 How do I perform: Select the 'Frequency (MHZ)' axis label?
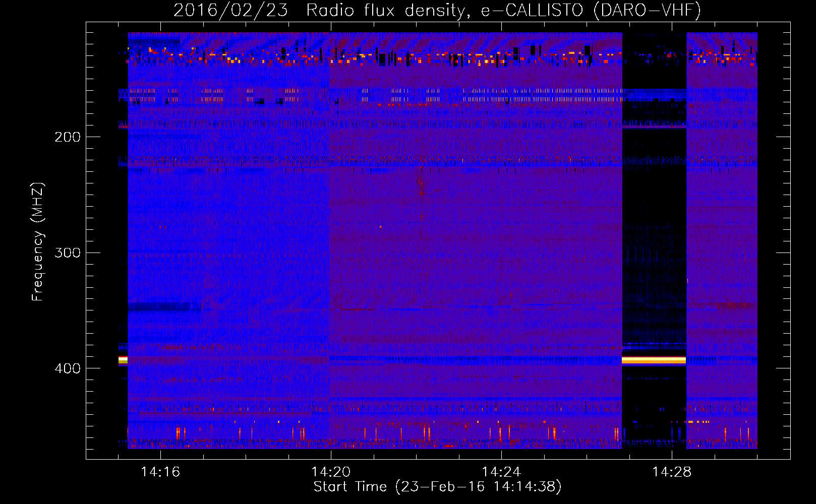pyautogui.click(x=38, y=242)
